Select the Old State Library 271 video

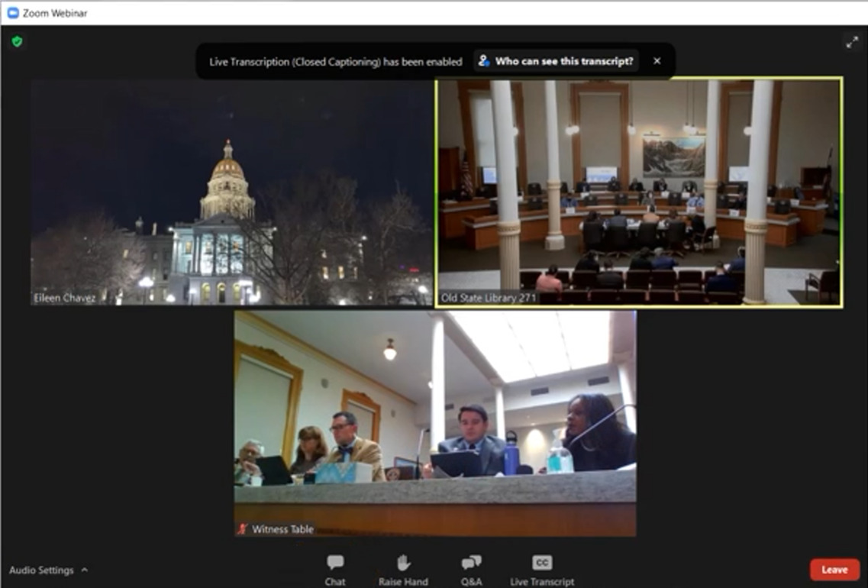pos(639,191)
